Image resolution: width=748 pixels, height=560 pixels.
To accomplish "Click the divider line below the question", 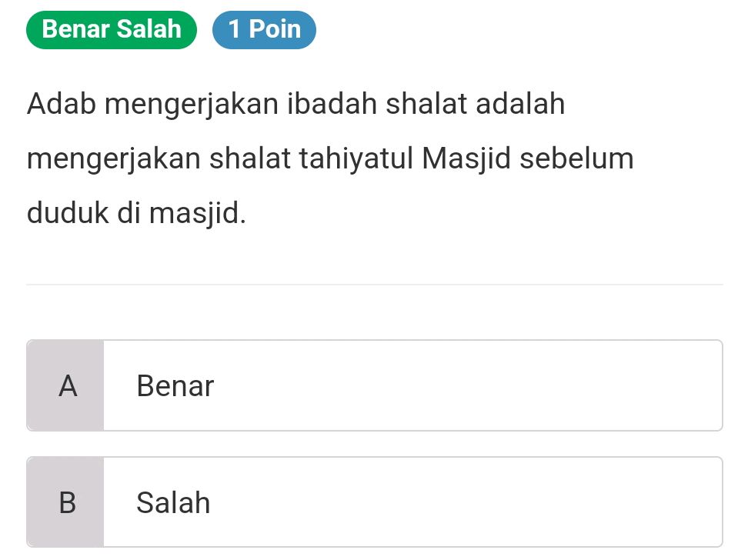I will tap(374, 285).
